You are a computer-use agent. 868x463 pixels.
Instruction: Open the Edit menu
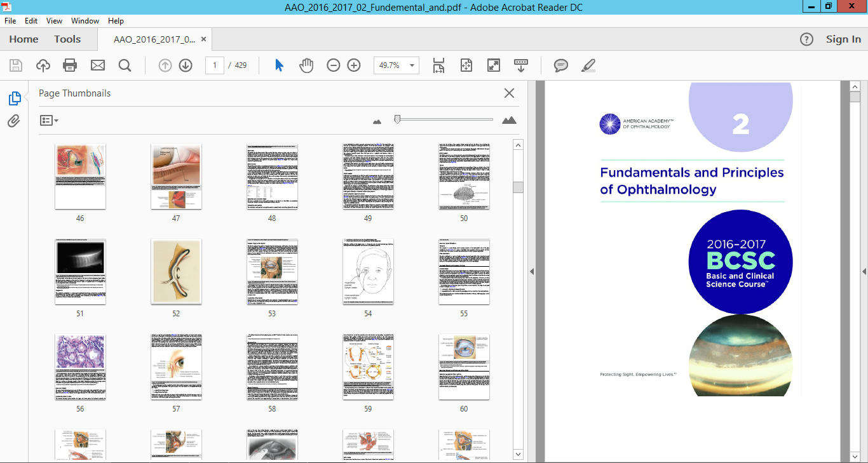pyautogui.click(x=31, y=21)
